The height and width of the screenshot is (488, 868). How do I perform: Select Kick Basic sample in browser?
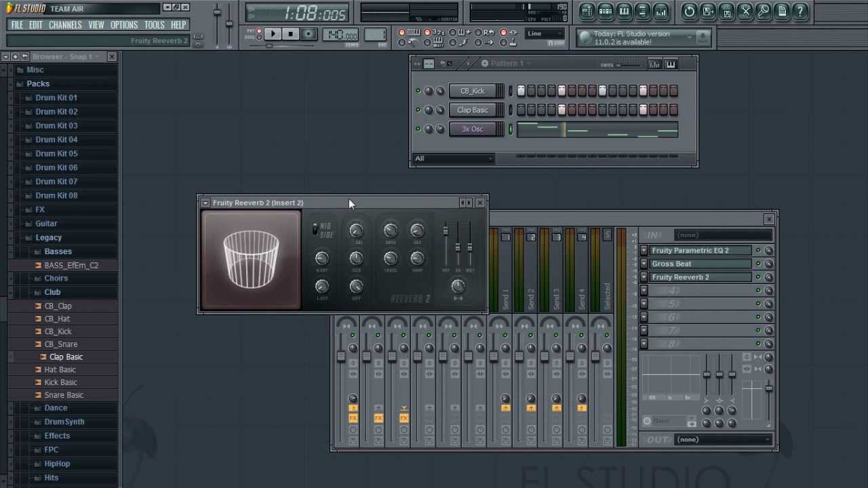pos(60,382)
